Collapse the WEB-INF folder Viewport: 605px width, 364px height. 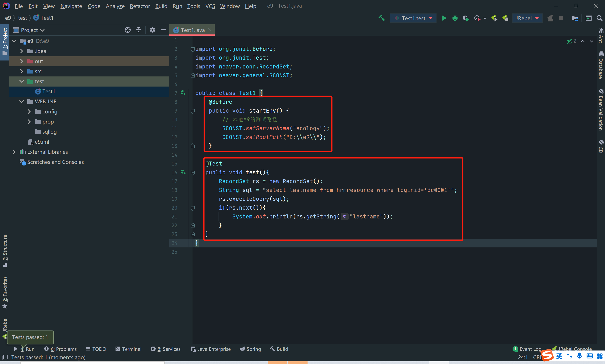point(22,101)
